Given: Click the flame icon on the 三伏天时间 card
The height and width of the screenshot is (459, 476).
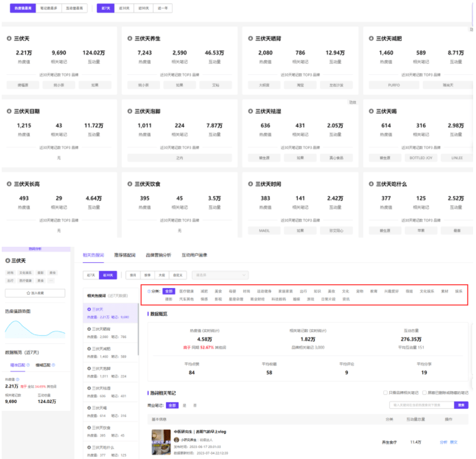Looking at the screenshot, I should [x=251, y=184].
